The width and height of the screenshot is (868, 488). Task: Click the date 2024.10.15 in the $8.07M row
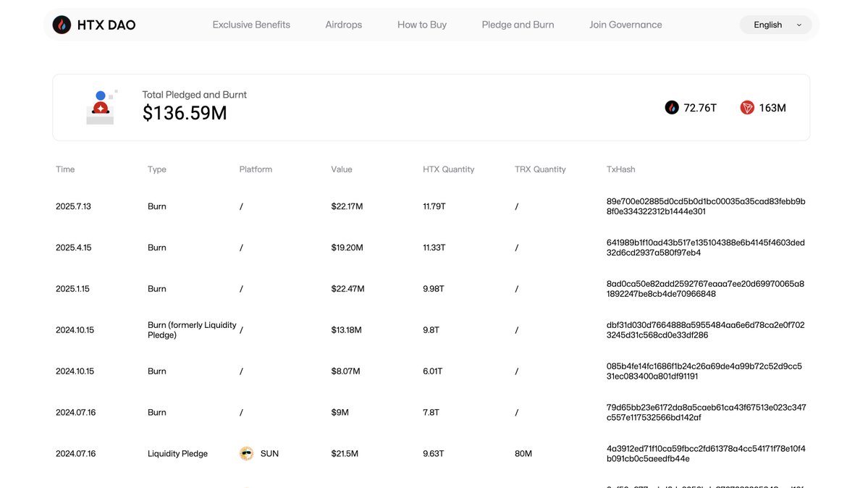(x=75, y=371)
